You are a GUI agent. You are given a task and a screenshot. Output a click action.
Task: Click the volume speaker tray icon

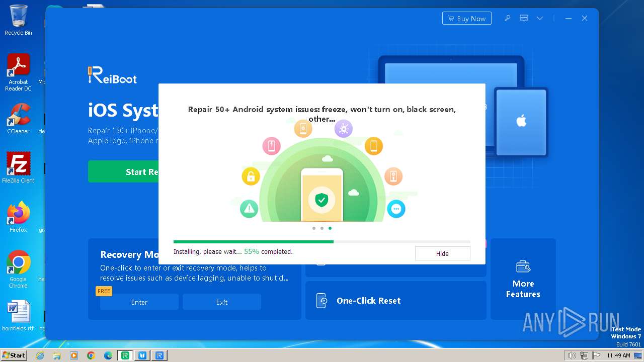coord(572,355)
